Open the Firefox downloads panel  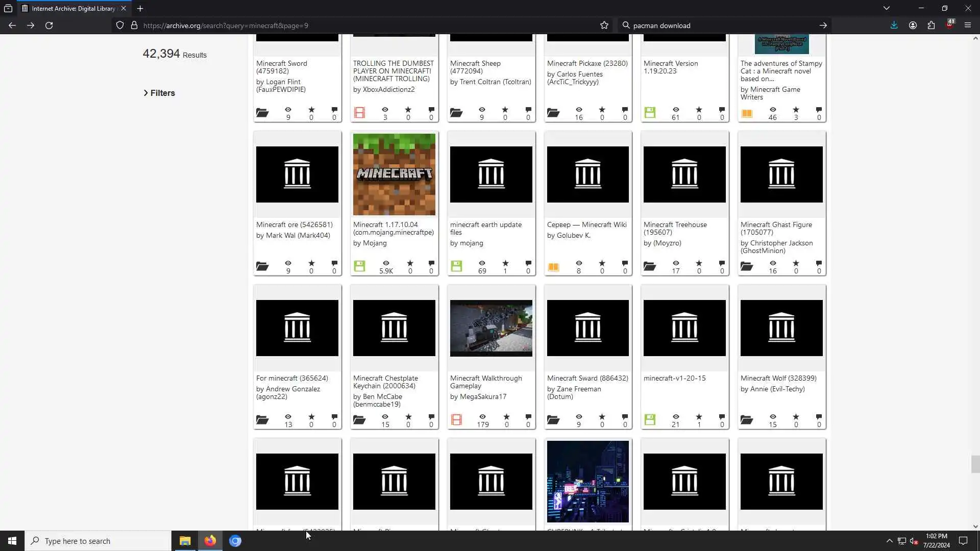click(x=894, y=26)
